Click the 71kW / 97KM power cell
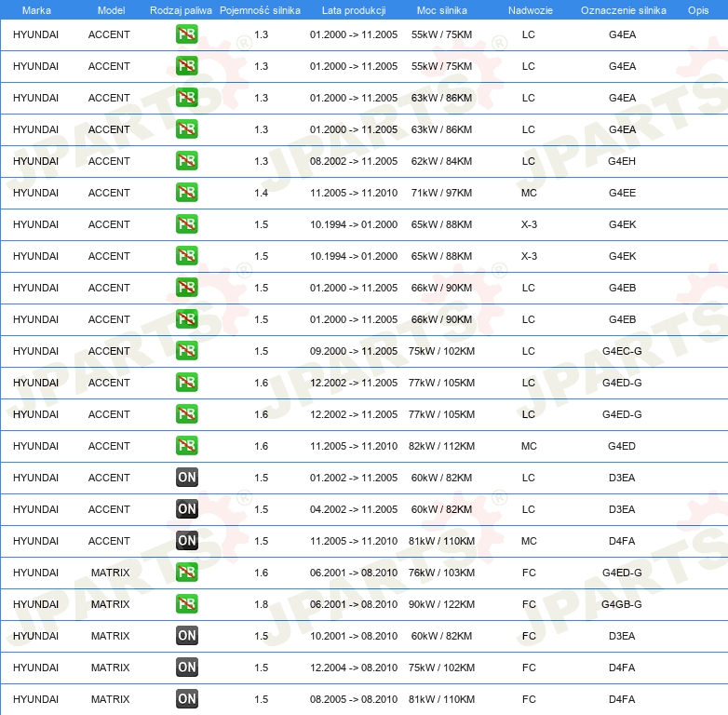Image resolution: width=728 pixels, height=715 pixels. 441,193
